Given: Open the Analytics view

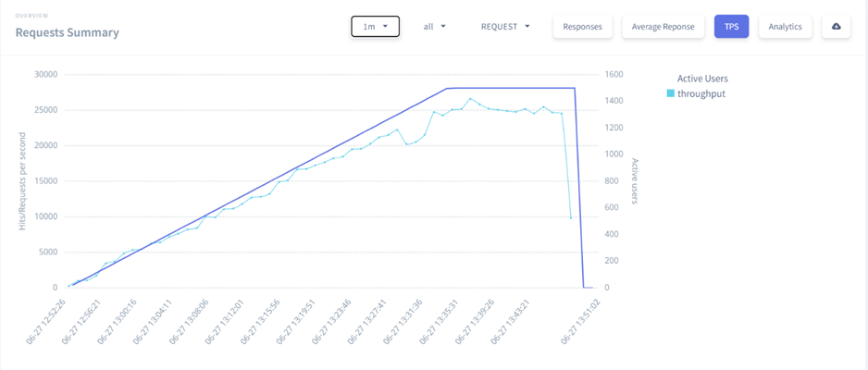Looking at the screenshot, I should [x=785, y=27].
